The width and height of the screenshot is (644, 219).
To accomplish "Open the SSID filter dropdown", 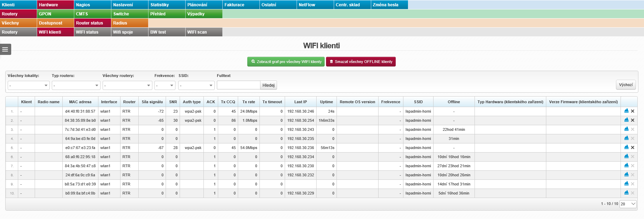I will pos(196,85).
